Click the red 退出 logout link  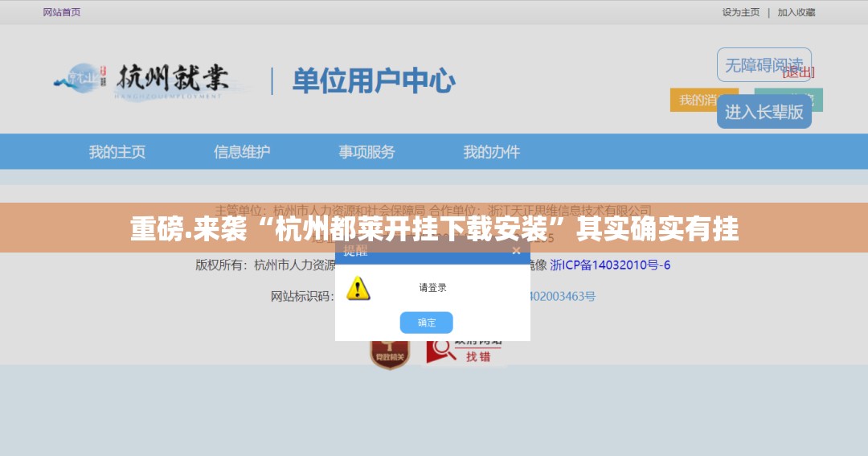pos(799,72)
